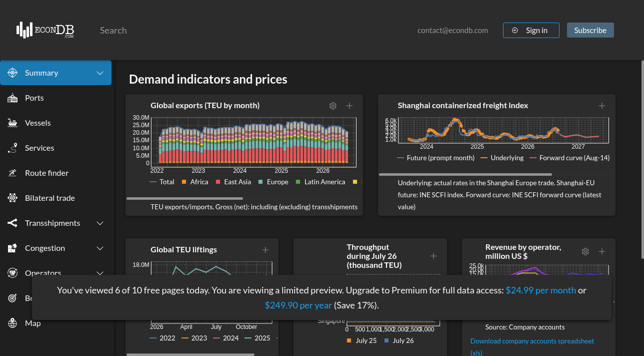Click the Shanghai freight index line chart
The width and height of the screenshot is (644, 356).
click(503, 130)
